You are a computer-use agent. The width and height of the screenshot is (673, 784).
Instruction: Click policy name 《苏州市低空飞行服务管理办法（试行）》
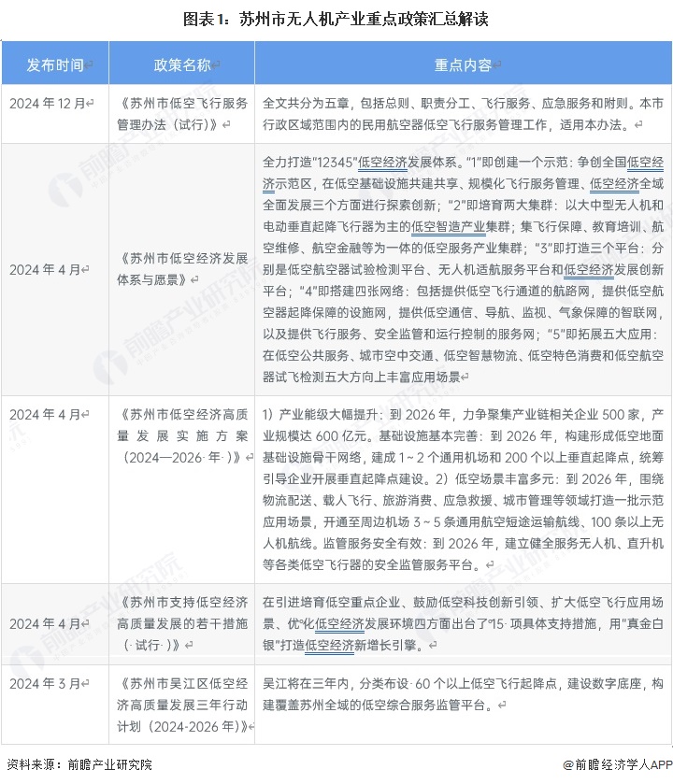(x=182, y=113)
